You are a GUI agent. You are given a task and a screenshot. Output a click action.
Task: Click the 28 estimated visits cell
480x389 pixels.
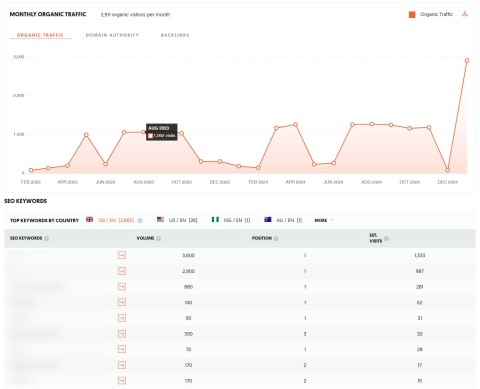click(x=420, y=349)
